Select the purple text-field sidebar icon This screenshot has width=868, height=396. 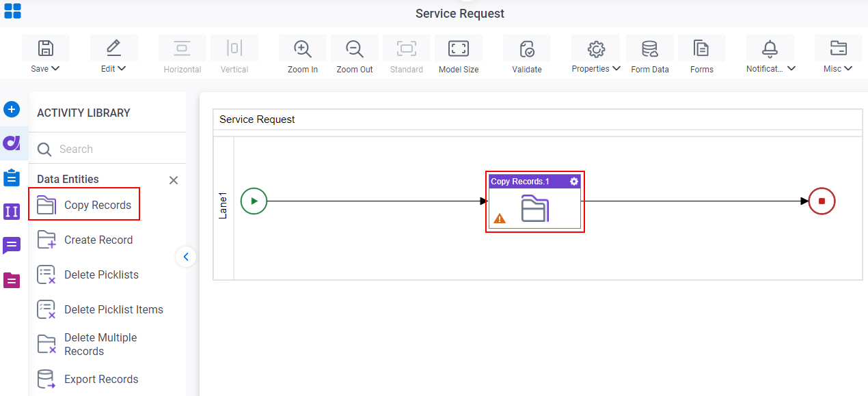pos(12,212)
